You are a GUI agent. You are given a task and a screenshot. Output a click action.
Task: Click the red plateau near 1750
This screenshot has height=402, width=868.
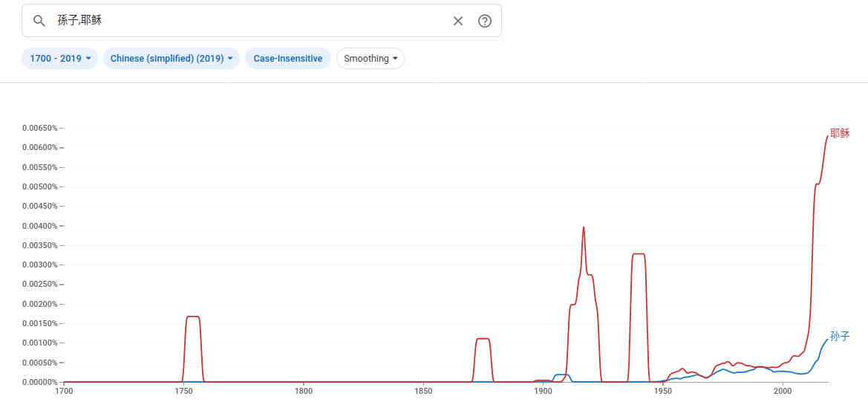coord(193,317)
